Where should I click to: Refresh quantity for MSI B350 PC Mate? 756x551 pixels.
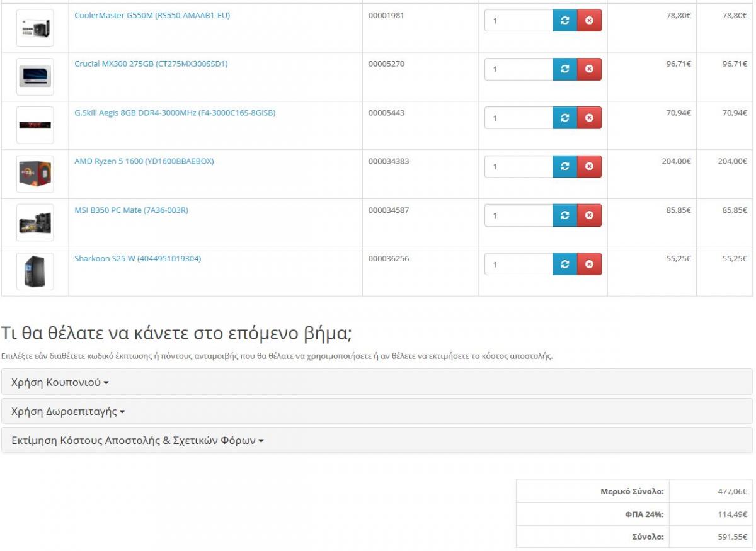point(565,215)
